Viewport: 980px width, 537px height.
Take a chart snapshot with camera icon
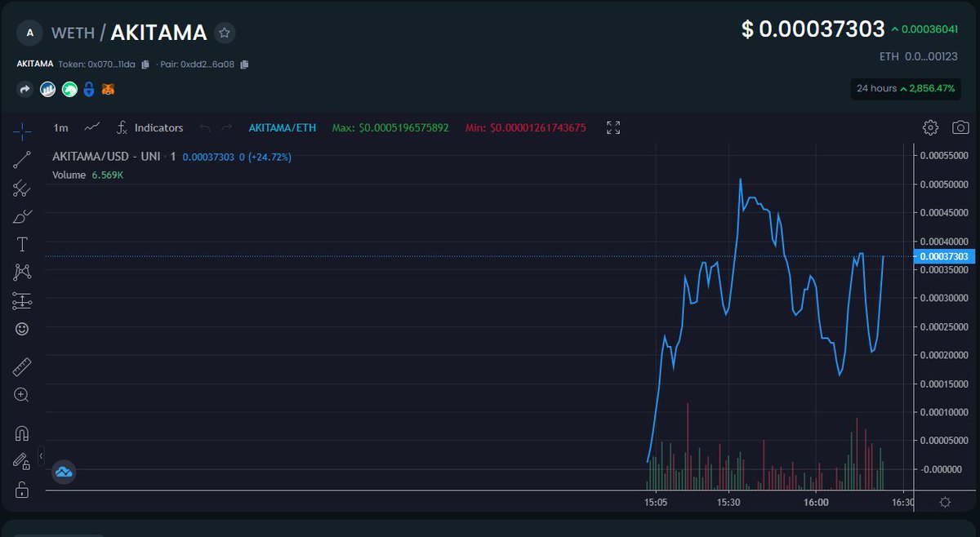pos(961,127)
